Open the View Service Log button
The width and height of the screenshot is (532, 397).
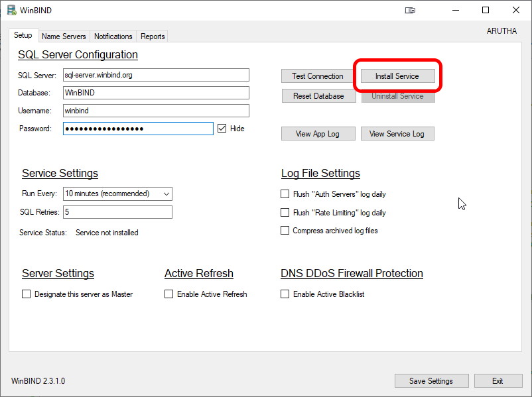[397, 134]
